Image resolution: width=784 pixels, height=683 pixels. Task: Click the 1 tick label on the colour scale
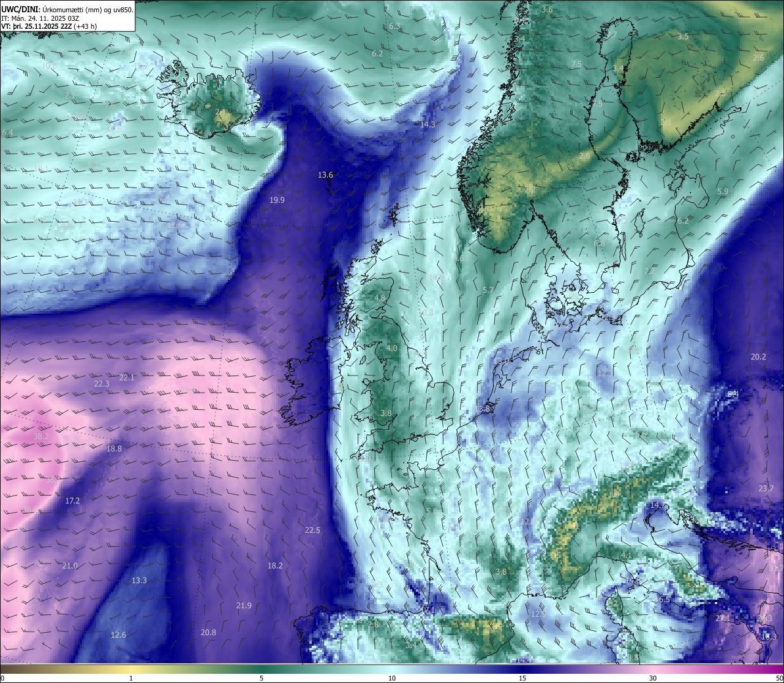(x=131, y=678)
